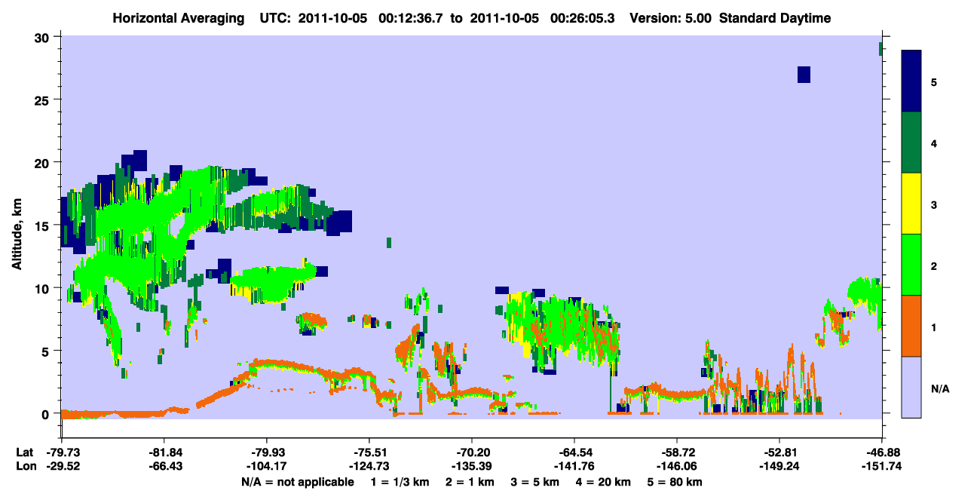Click the '5 = 80 km' legend text
This screenshot has height=503, width=980.
[675, 482]
